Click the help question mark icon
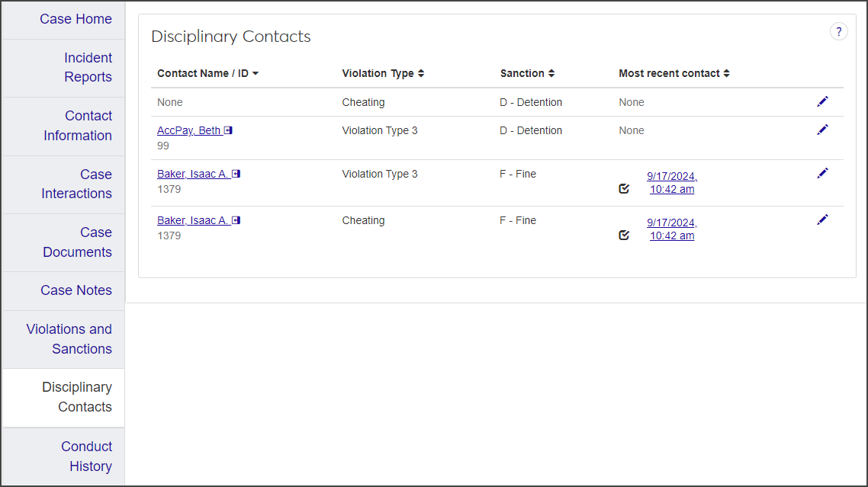The width and height of the screenshot is (868, 487). pos(838,31)
